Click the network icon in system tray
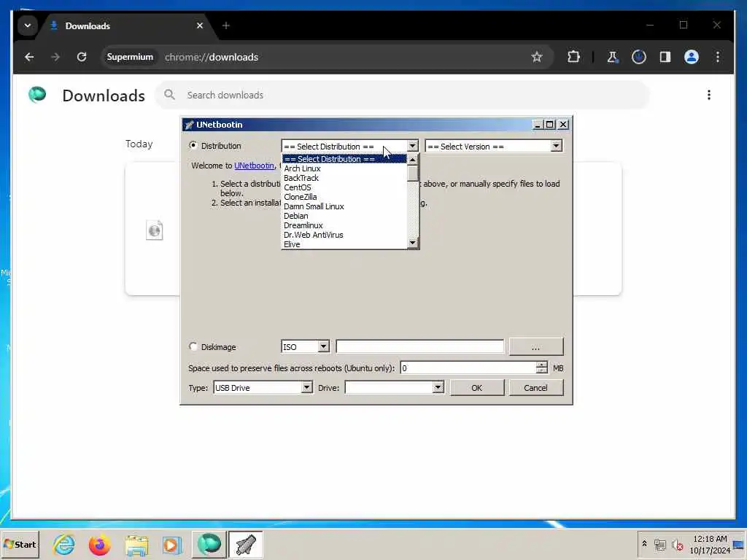 659,544
